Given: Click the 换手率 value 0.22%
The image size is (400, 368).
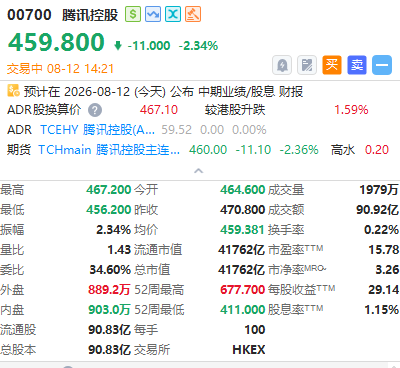Looking at the screenshot, I should pyautogui.click(x=381, y=230).
